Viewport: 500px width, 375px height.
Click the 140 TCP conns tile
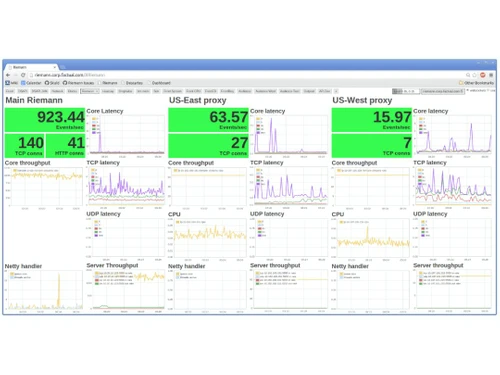point(24,145)
